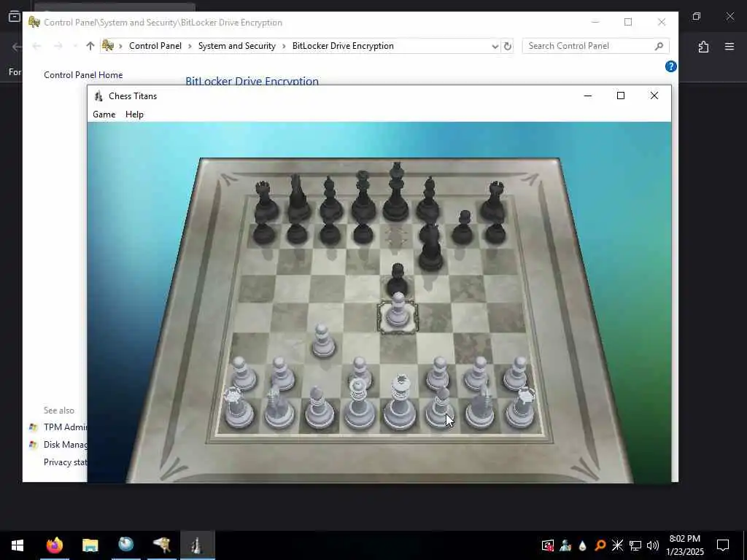Open Disk Management link under See also
Viewport: 747px width, 560px height.
(x=65, y=445)
